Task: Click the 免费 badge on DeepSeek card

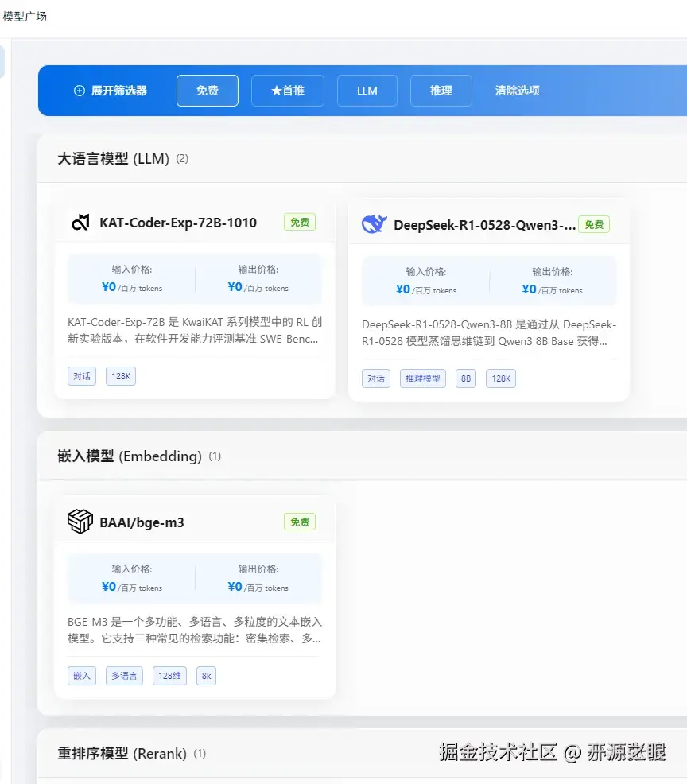Action: [594, 224]
